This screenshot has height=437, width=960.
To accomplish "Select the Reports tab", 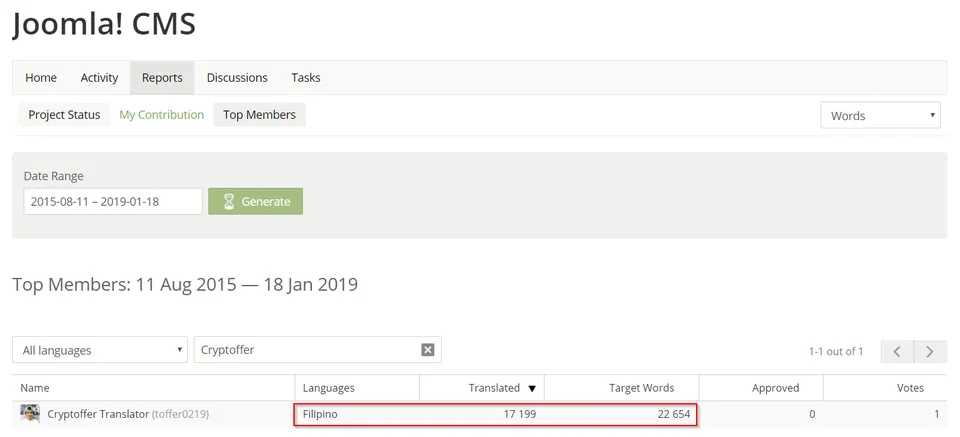I will click(162, 78).
